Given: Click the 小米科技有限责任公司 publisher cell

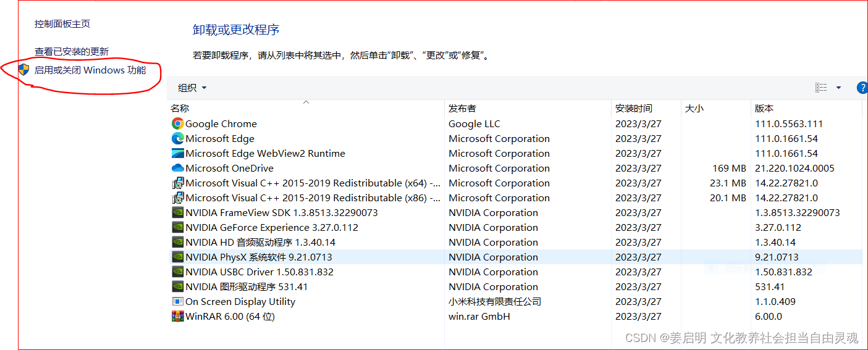Looking at the screenshot, I should point(495,301).
